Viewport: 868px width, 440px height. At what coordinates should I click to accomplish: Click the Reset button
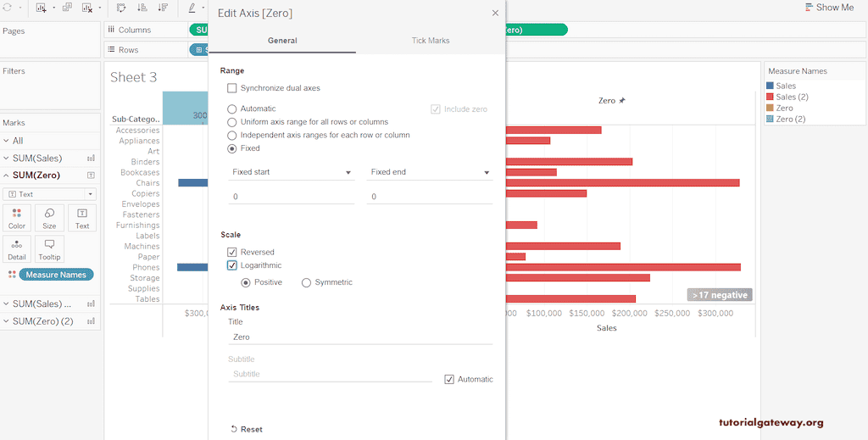pos(247,429)
